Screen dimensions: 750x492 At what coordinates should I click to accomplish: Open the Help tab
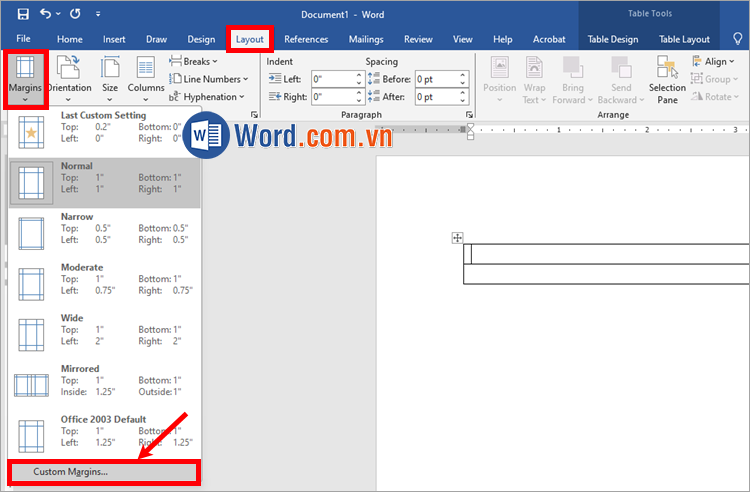tap(503, 39)
